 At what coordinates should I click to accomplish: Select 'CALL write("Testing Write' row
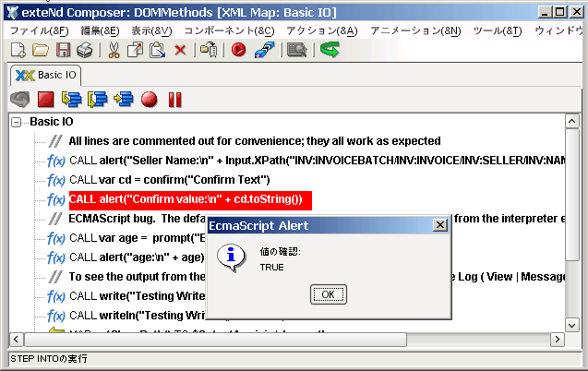coord(138,296)
